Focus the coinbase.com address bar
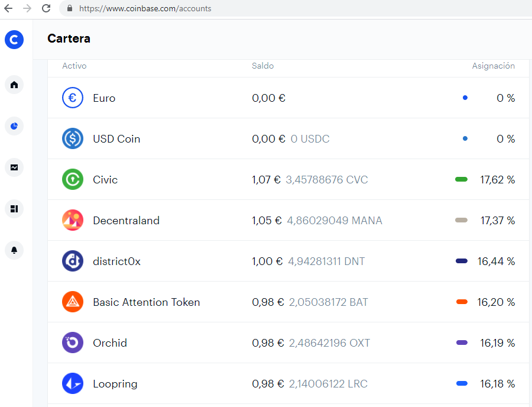Screen dimensions: 532x407 click(x=295, y=8)
